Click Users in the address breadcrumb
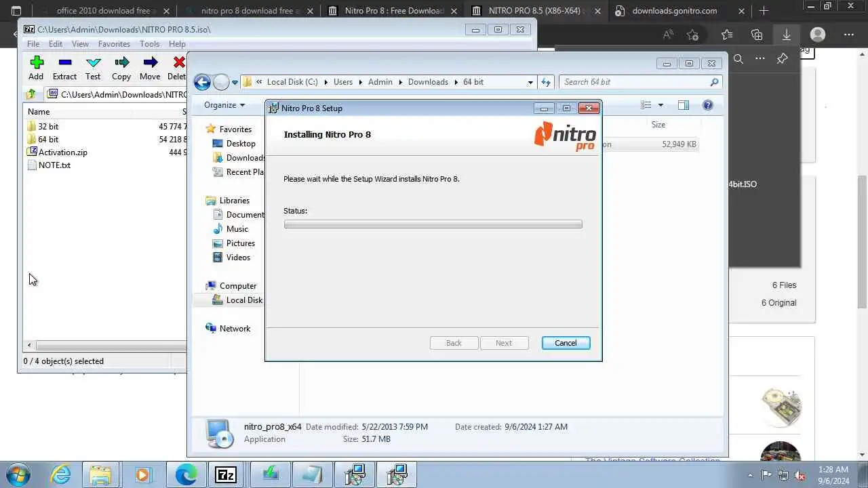This screenshot has width=868, height=488. tap(343, 82)
